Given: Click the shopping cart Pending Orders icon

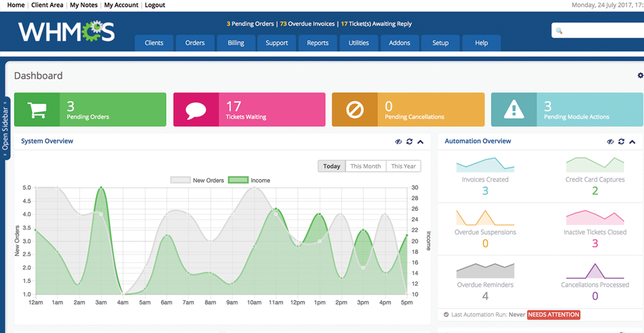Looking at the screenshot, I should coord(37,110).
